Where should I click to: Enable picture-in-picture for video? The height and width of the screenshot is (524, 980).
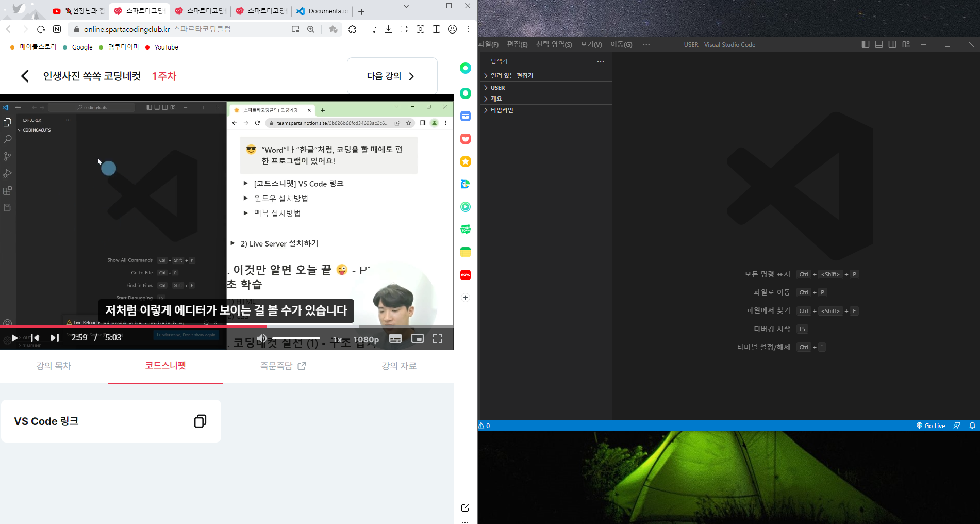pos(418,339)
